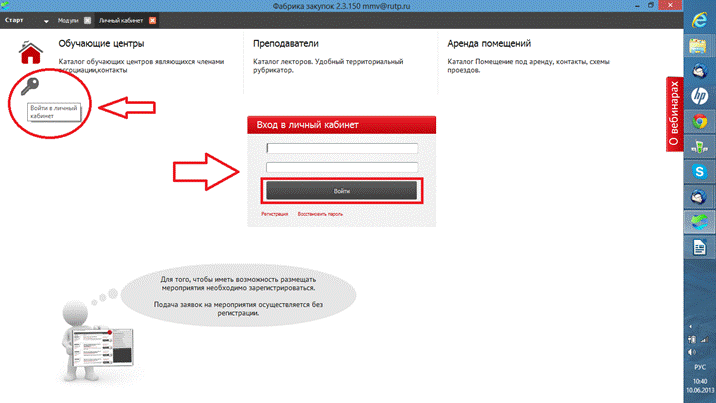
Task: Click the red home icon
Action: tap(31, 52)
